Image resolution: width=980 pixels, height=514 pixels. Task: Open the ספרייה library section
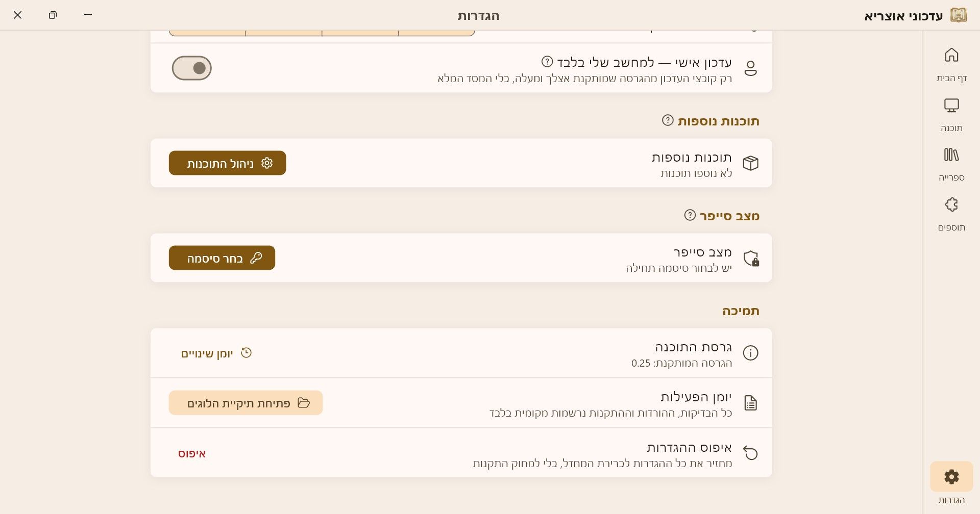tap(951, 164)
